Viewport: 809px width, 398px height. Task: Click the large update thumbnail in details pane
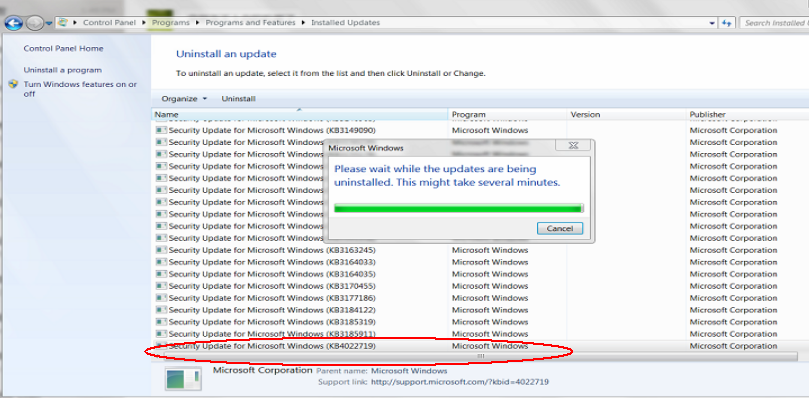click(183, 379)
